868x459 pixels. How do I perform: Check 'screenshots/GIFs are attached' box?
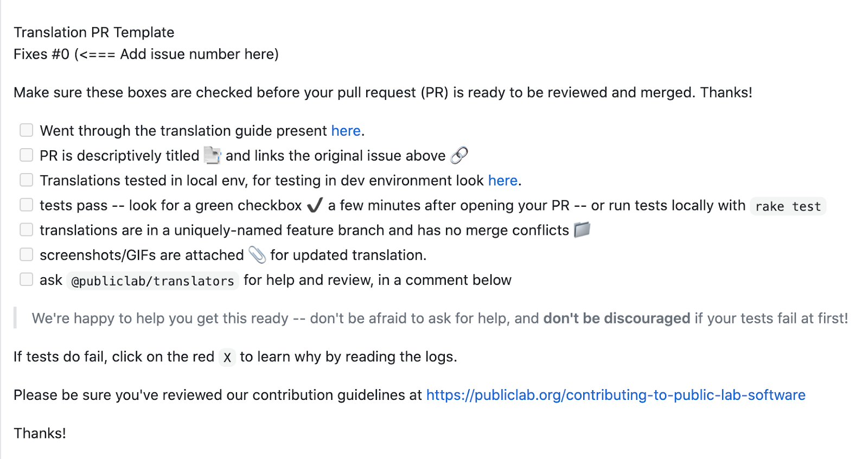click(26, 255)
